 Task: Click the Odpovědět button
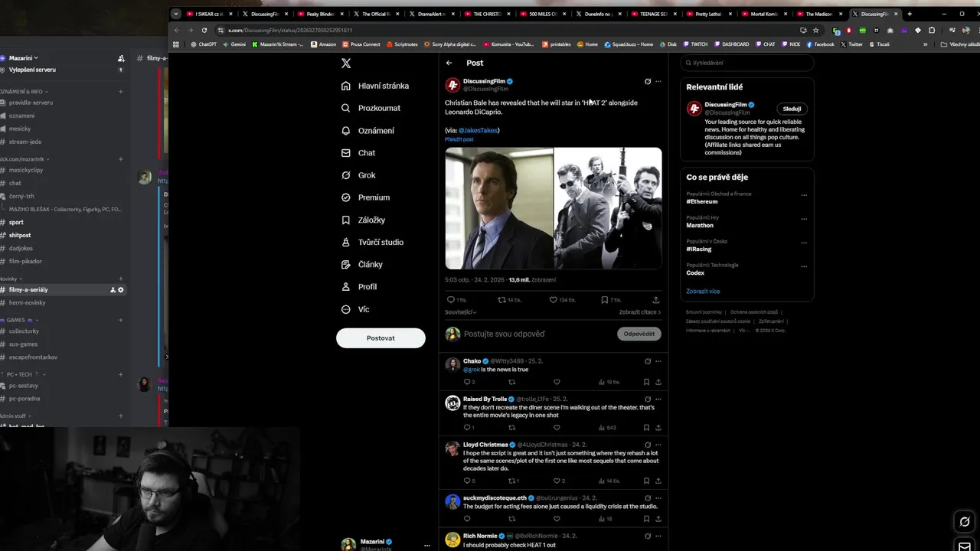(x=639, y=334)
